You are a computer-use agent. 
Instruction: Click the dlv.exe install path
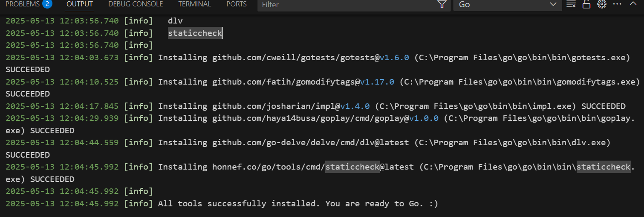(x=512, y=143)
